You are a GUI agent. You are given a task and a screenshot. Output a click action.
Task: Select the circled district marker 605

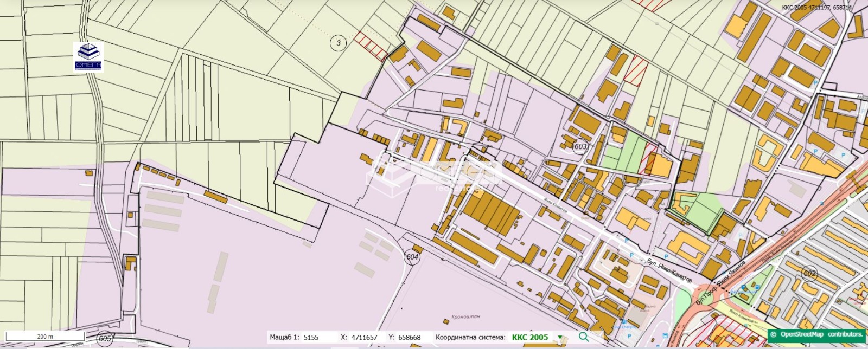105,339
